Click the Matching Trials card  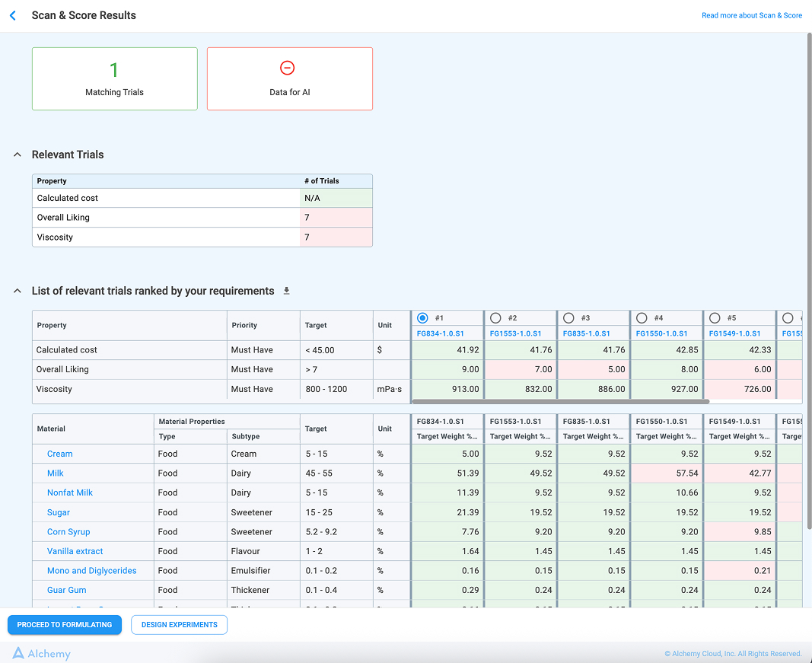114,78
